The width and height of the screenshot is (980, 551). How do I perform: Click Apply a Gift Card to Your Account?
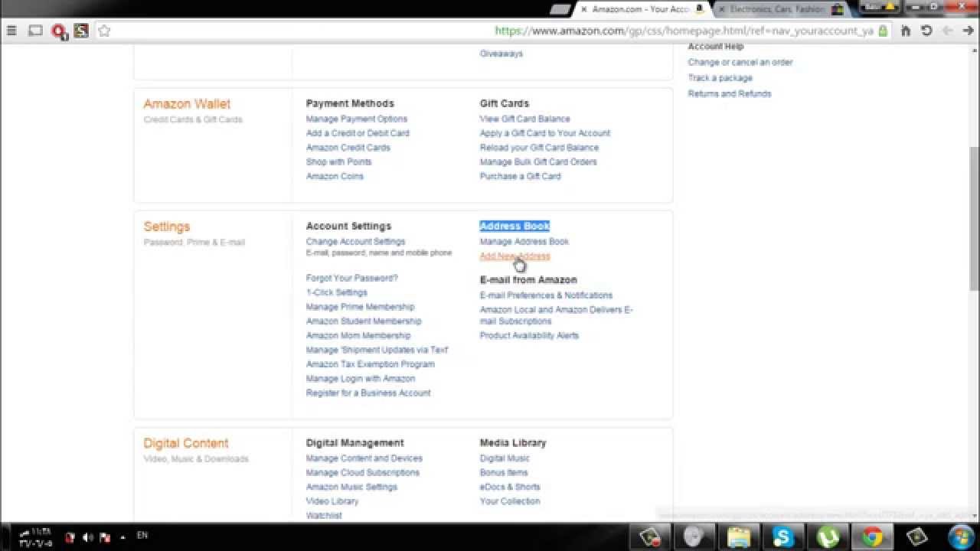545,133
